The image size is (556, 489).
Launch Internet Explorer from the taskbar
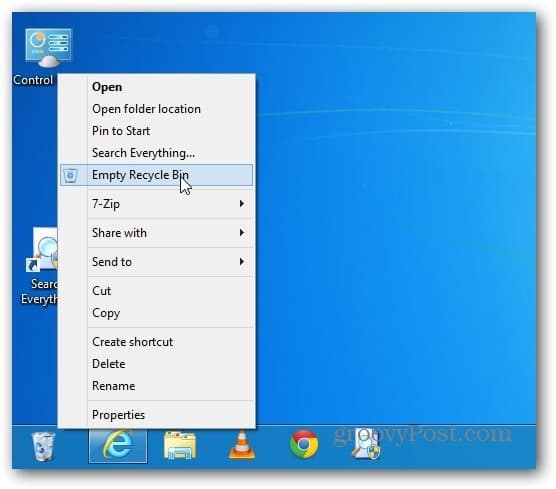118,445
